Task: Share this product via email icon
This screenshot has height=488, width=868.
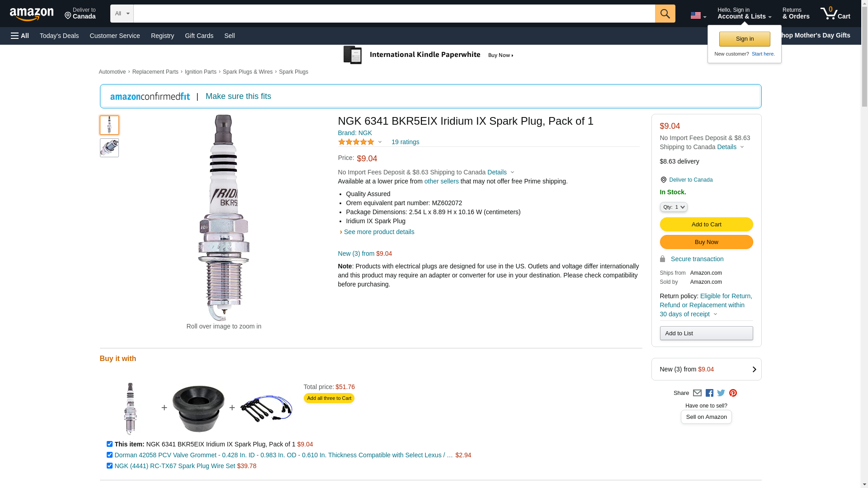Action: tap(697, 393)
